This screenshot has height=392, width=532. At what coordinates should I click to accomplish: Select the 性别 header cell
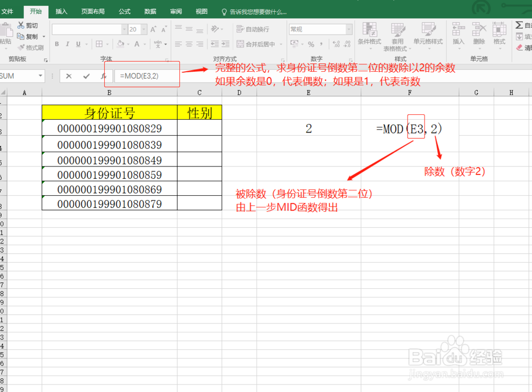point(199,113)
